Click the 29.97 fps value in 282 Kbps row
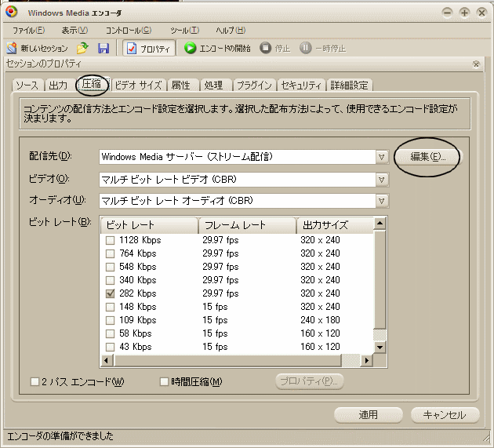494x448 pixels. [x=220, y=293]
